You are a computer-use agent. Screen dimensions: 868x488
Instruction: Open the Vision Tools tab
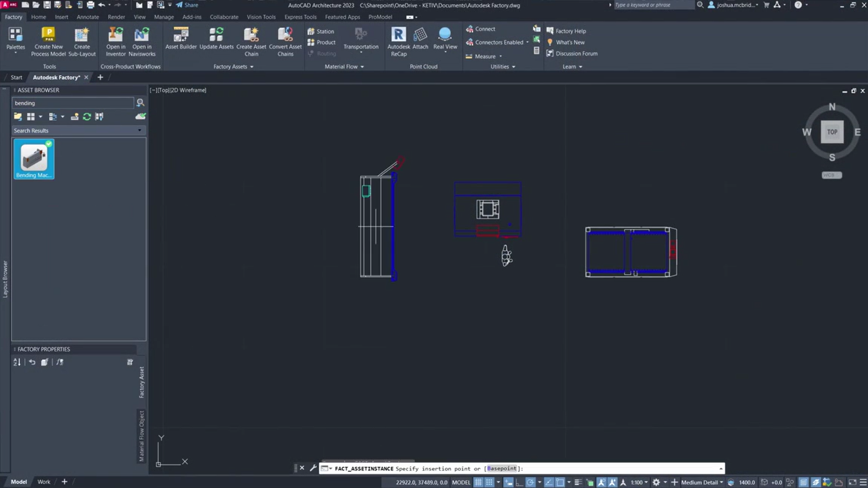pos(261,17)
